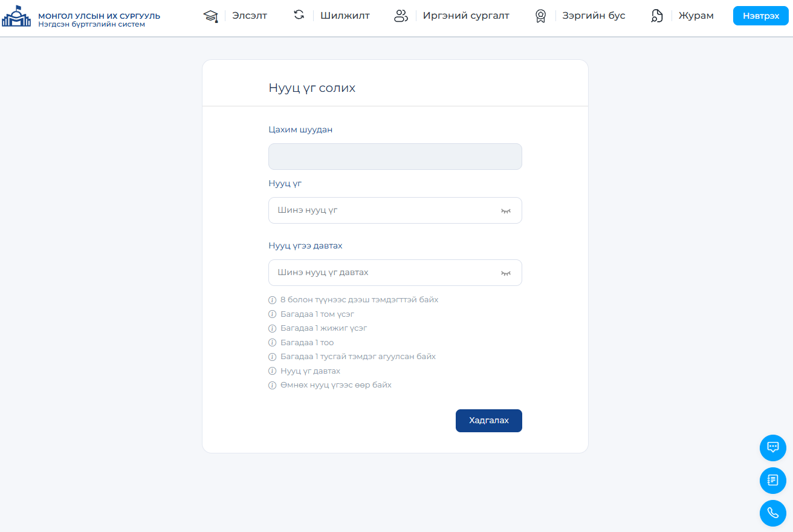Open the chat bubble floating button
The width and height of the screenshot is (793, 532).
[773, 448]
